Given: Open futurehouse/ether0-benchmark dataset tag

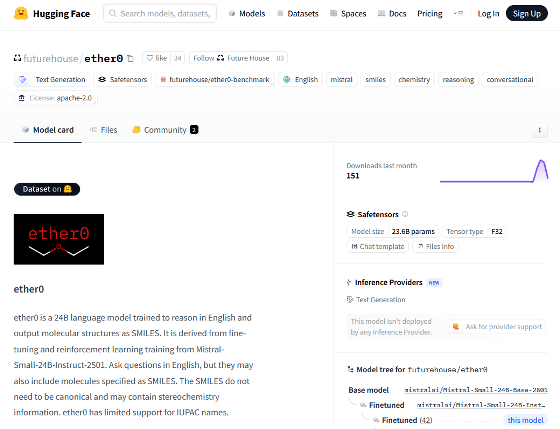Looking at the screenshot, I should tap(215, 79).
